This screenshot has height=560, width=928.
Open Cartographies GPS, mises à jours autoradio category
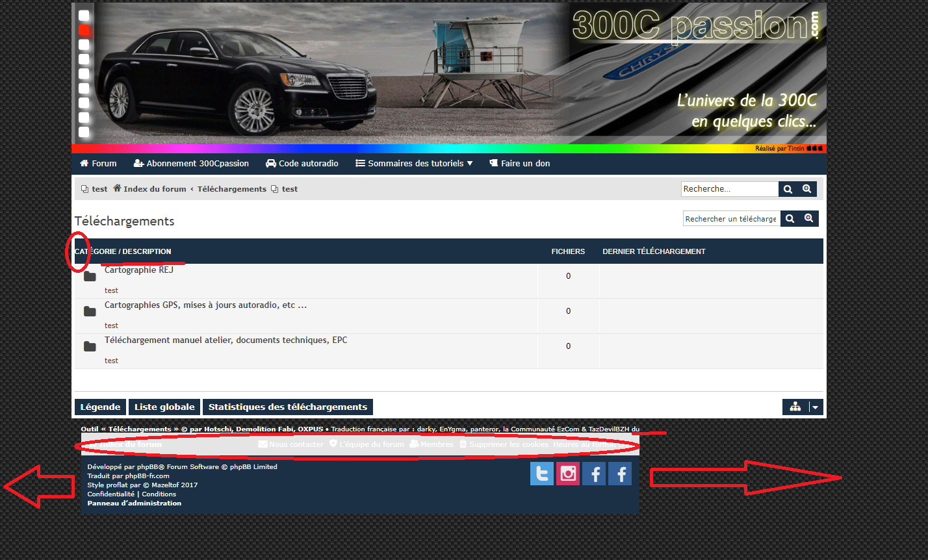click(205, 305)
